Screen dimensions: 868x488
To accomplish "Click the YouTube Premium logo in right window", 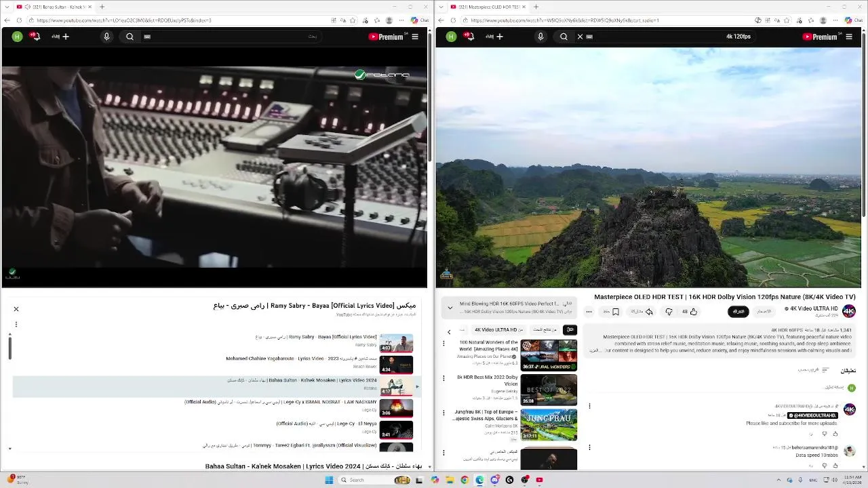I will pyautogui.click(x=820, y=37).
